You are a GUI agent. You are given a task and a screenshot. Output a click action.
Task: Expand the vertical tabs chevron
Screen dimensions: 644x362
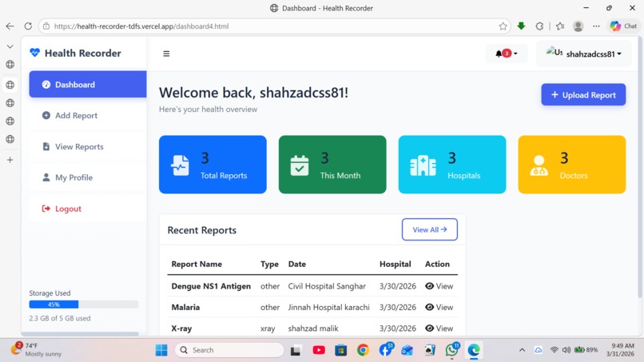[10, 46]
